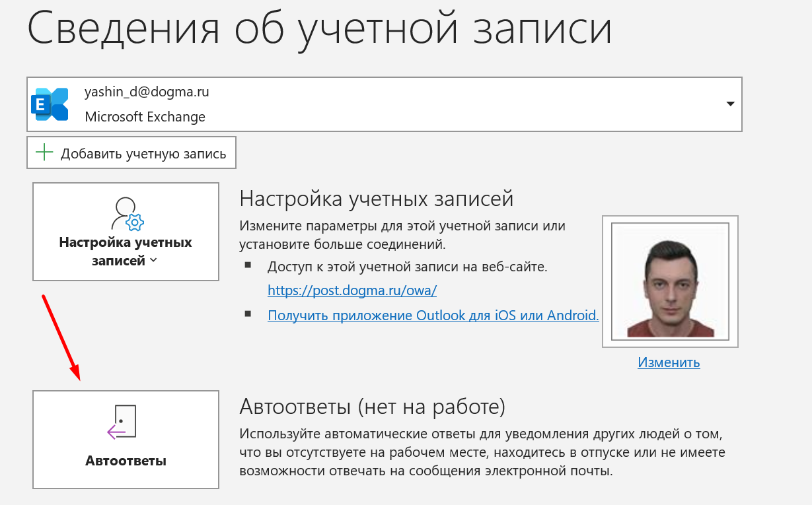Open the chevron on the Настройка учетных записей button
The width and height of the screenshot is (812, 505).
pyautogui.click(x=154, y=261)
